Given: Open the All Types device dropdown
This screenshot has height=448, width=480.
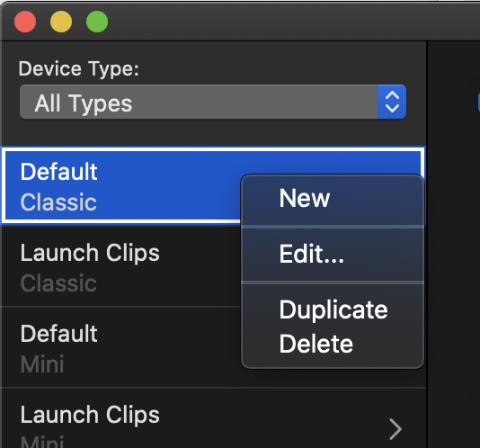Looking at the screenshot, I should [213, 102].
